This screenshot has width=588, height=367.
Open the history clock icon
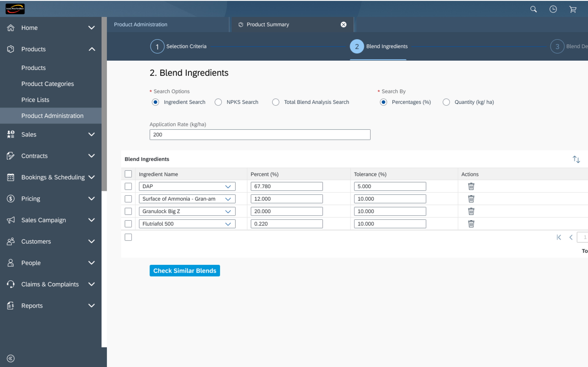[x=553, y=9]
